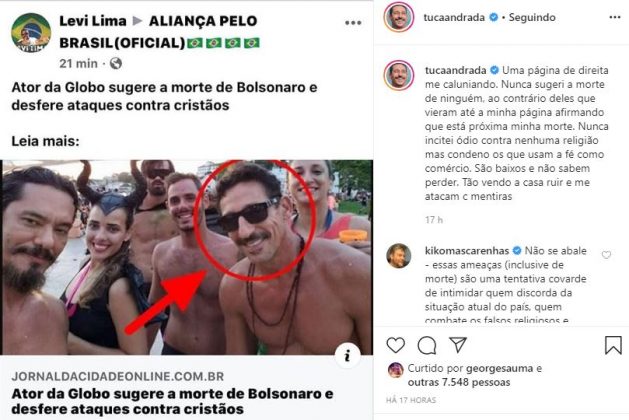This screenshot has height=420, width=629.
Task: Open Instagram post options three-dot menu
Action: 615,17
